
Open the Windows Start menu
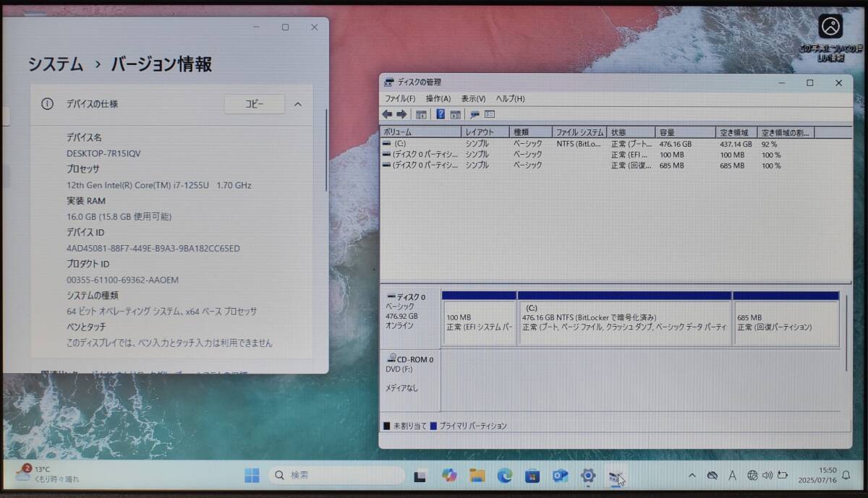[252, 475]
